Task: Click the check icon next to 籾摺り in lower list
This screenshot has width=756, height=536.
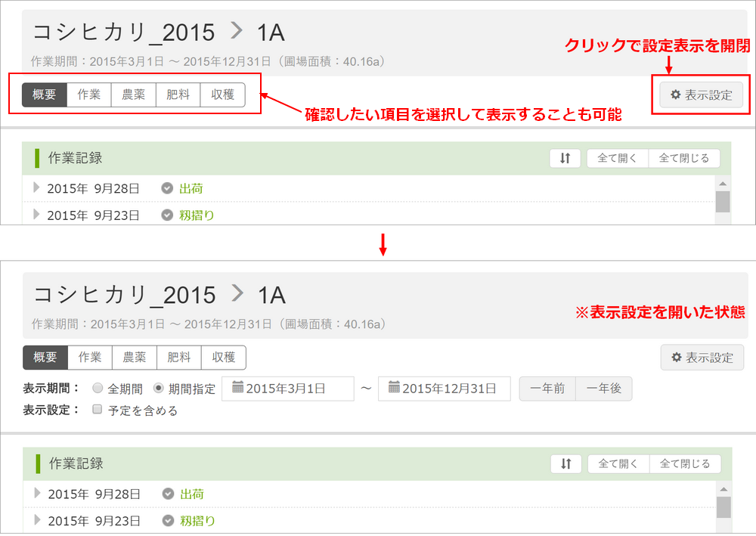Action: [x=168, y=521]
